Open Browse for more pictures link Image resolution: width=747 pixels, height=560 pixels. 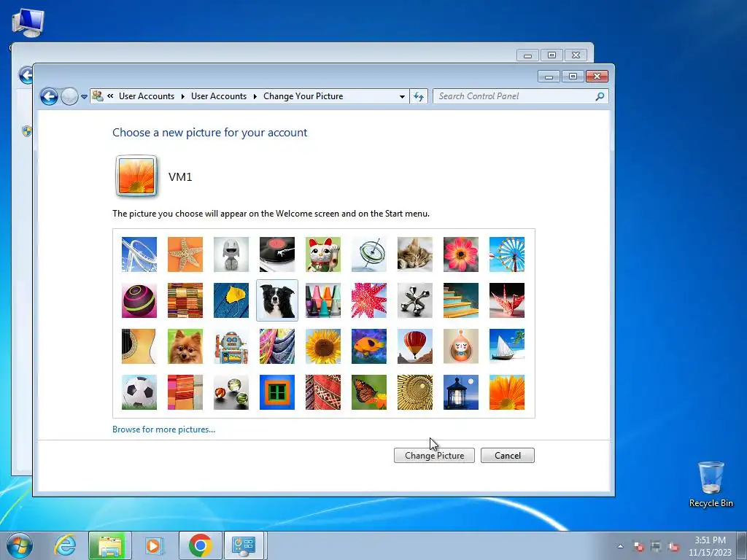tap(164, 429)
